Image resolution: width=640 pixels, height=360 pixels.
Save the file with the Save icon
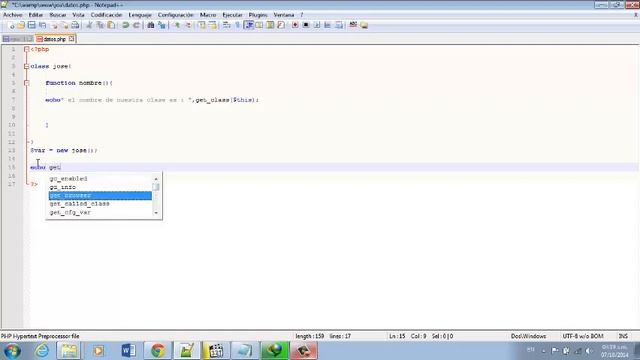[31, 25]
